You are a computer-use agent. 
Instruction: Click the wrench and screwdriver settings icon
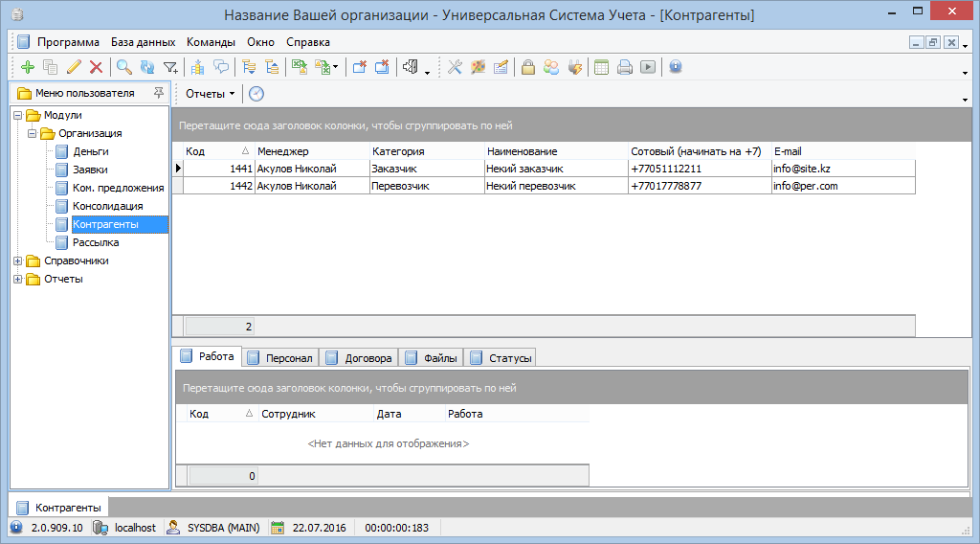point(455,67)
